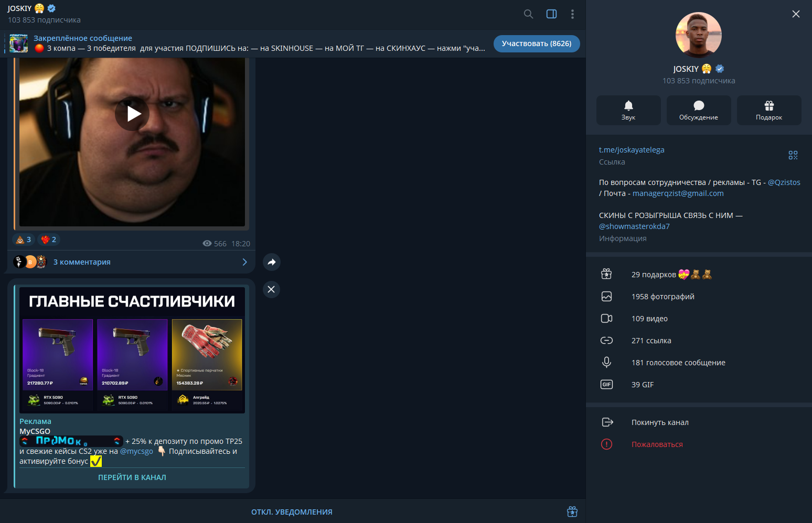The height and width of the screenshot is (523, 812).
Task: Forward the post with share arrow
Action: pyautogui.click(x=271, y=262)
